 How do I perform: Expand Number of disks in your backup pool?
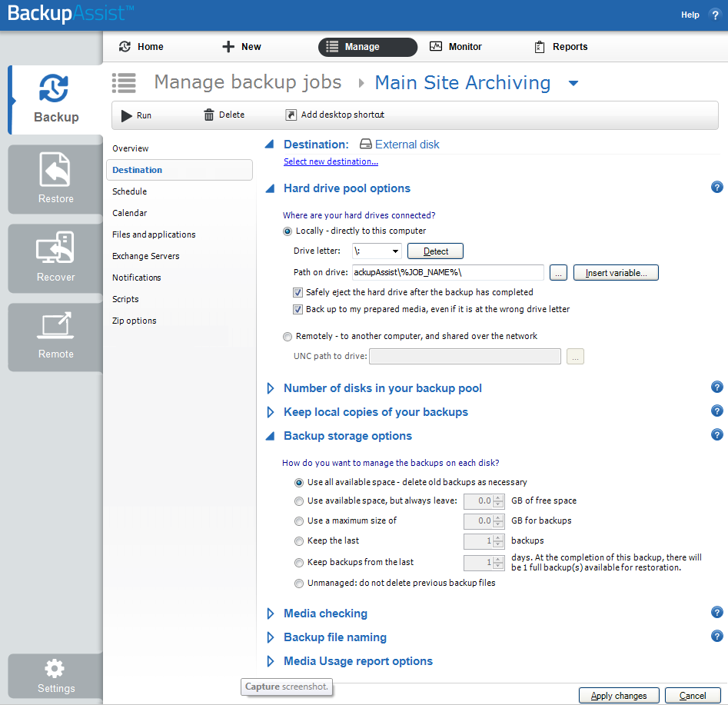(271, 388)
